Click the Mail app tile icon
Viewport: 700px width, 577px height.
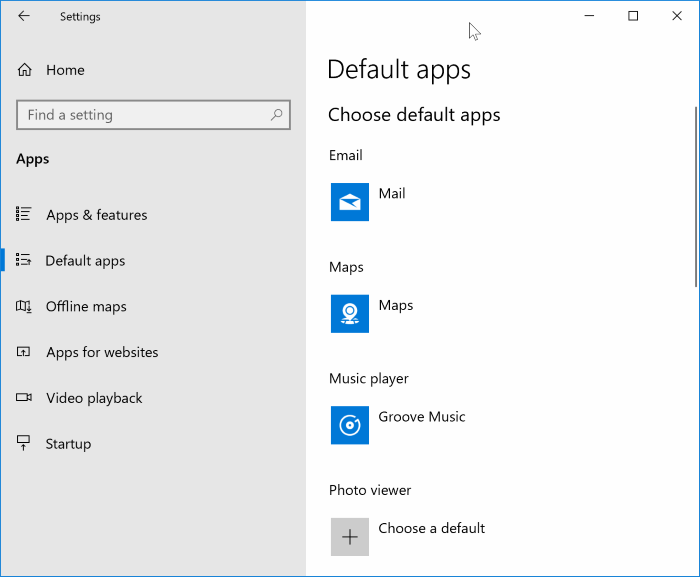click(x=350, y=202)
